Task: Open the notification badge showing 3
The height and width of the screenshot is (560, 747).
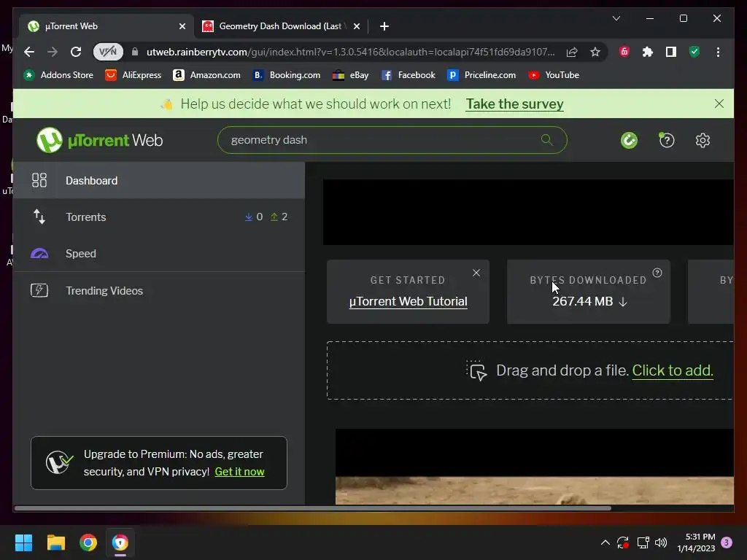Action: (x=727, y=542)
